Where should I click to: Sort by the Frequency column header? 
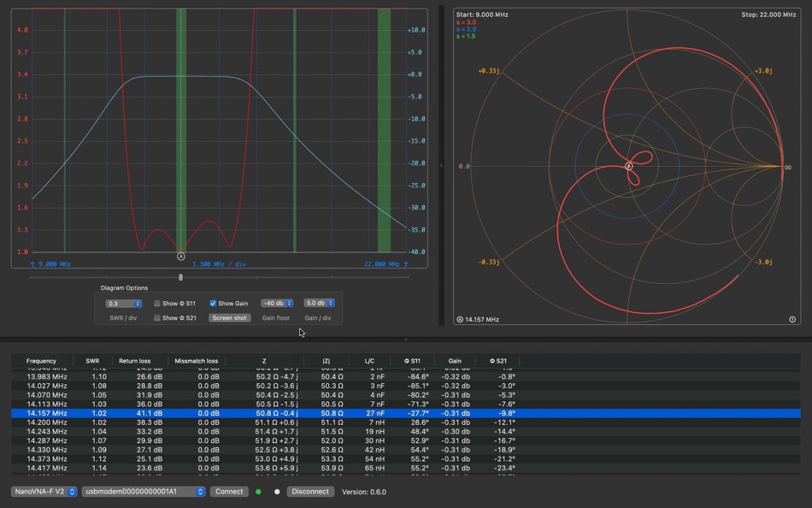pyautogui.click(x=41, y=361)
